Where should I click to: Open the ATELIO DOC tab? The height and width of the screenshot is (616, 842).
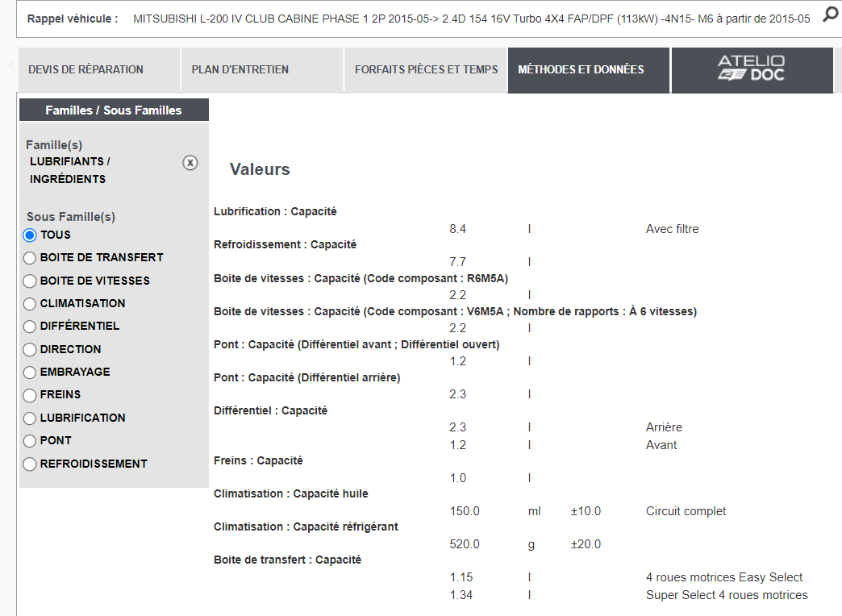click(x=752, y=70)
